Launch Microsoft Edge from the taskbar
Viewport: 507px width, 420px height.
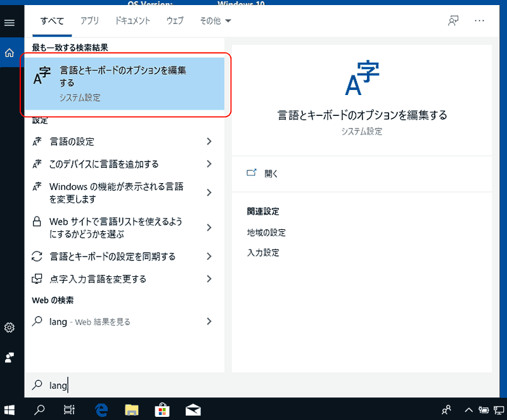click(x=101, y=410)
